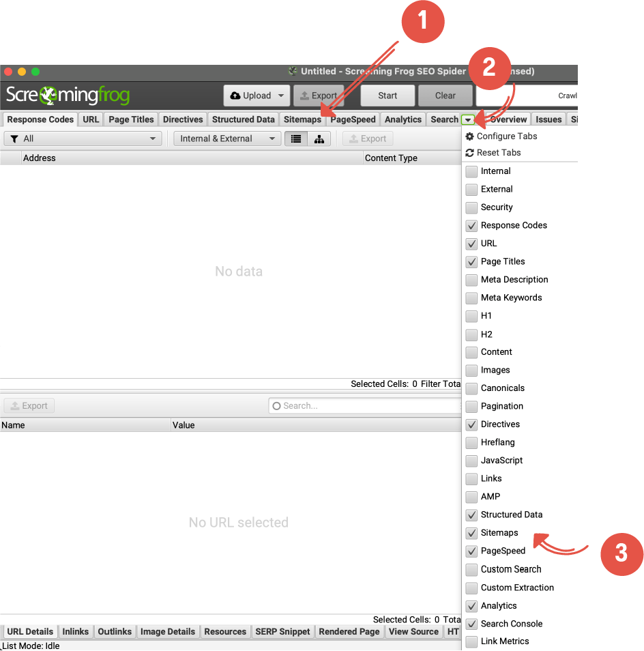Click the Start button
644x651 pixels.
(387, 96)
